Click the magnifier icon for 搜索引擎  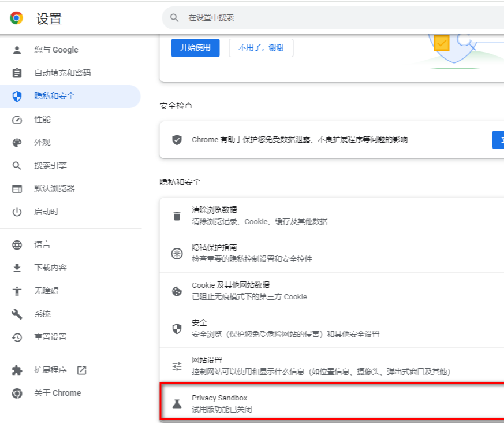click(x=17, y=166)
